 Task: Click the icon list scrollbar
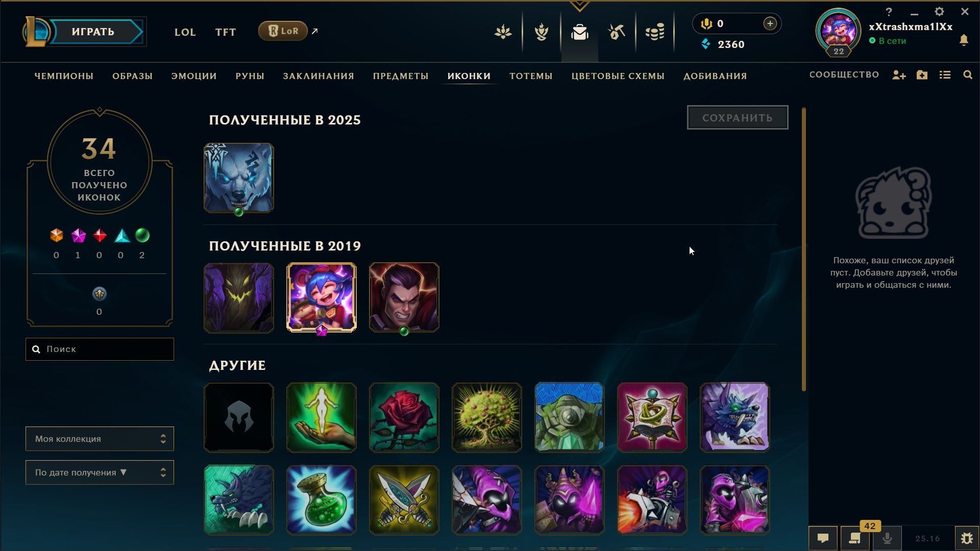[x=804, y=250]
